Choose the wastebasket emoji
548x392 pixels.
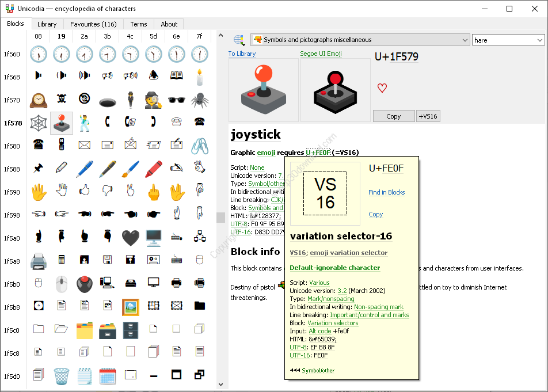click(61, 376)
